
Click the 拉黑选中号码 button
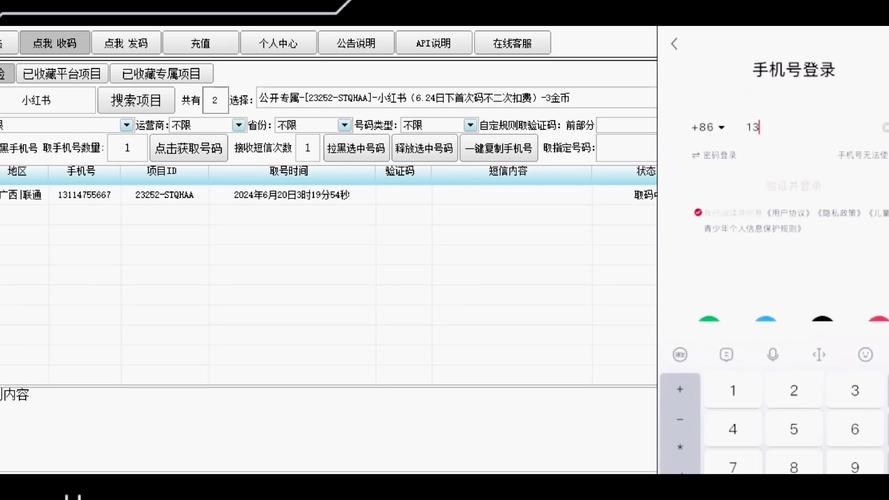tap(356, 148)
